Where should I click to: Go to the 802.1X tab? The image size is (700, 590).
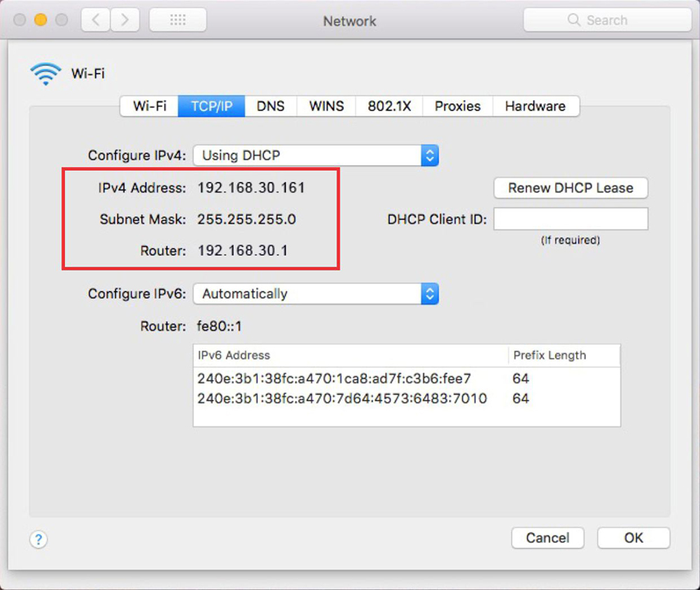pos(389,106)
